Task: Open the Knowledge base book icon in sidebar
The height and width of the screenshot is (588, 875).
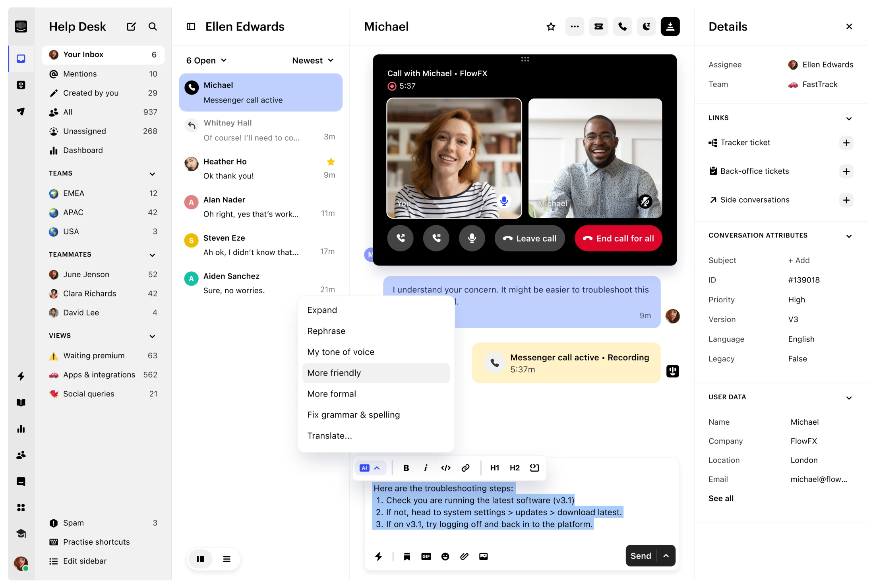Action: tap(21, 402)
